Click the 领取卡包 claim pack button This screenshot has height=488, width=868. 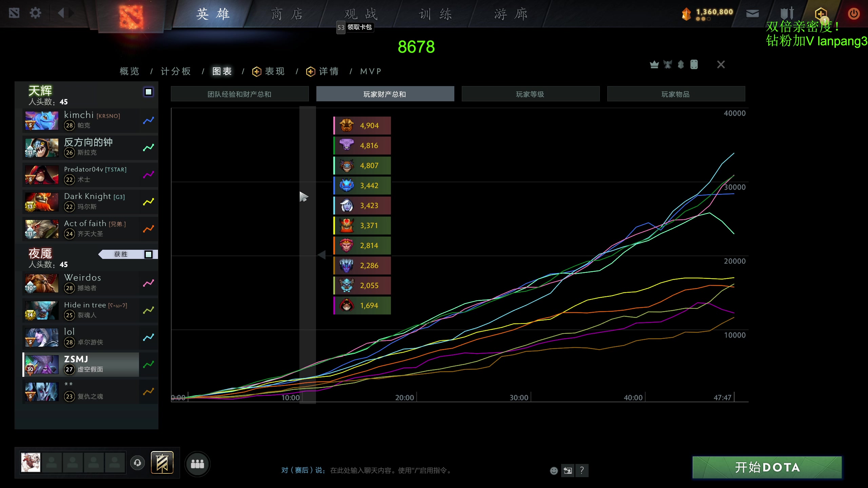pyautogui.click(x=355, y=27)
